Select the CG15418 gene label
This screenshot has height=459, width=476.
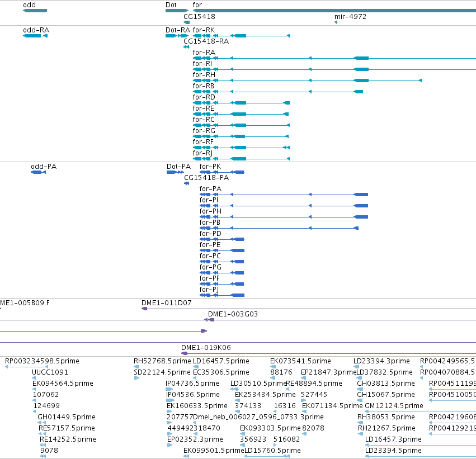(199, 17)
